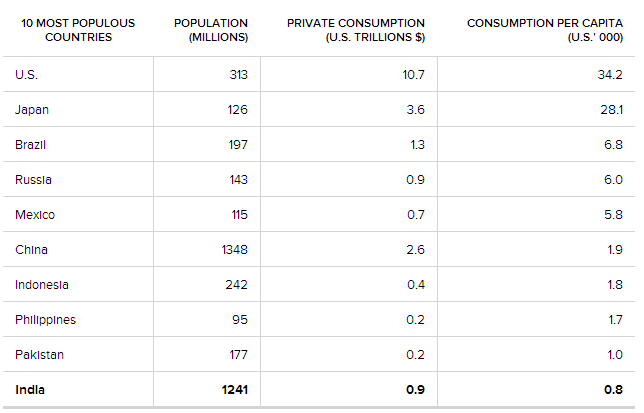The image size is (644, 413).
Task: Select Japan's per capita value 28.1
Action: point(612,110)
